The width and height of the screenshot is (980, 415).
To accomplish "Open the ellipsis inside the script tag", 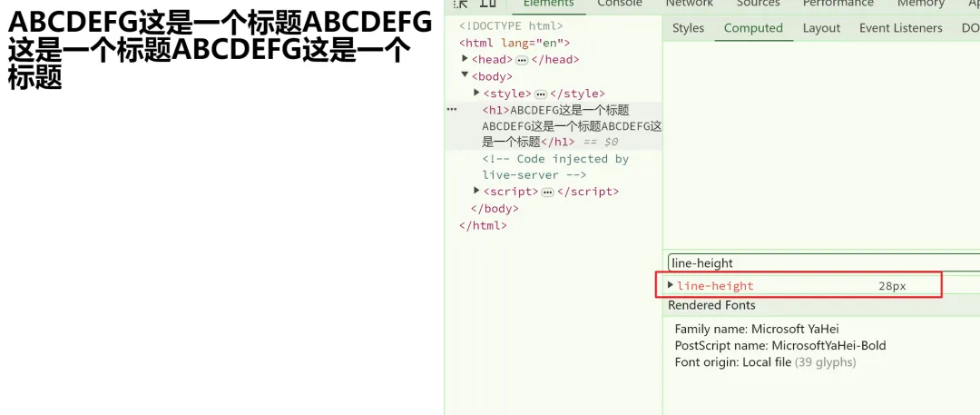I will coord(547,192).
